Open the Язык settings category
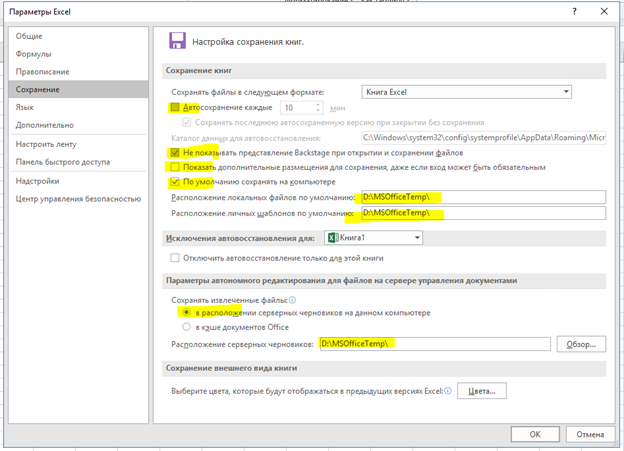The image size is (624, 451). pos(78,107)
